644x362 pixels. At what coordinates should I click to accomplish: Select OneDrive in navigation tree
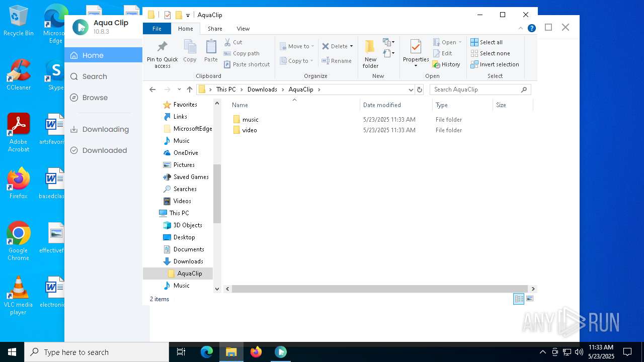[x=186, y=153]
